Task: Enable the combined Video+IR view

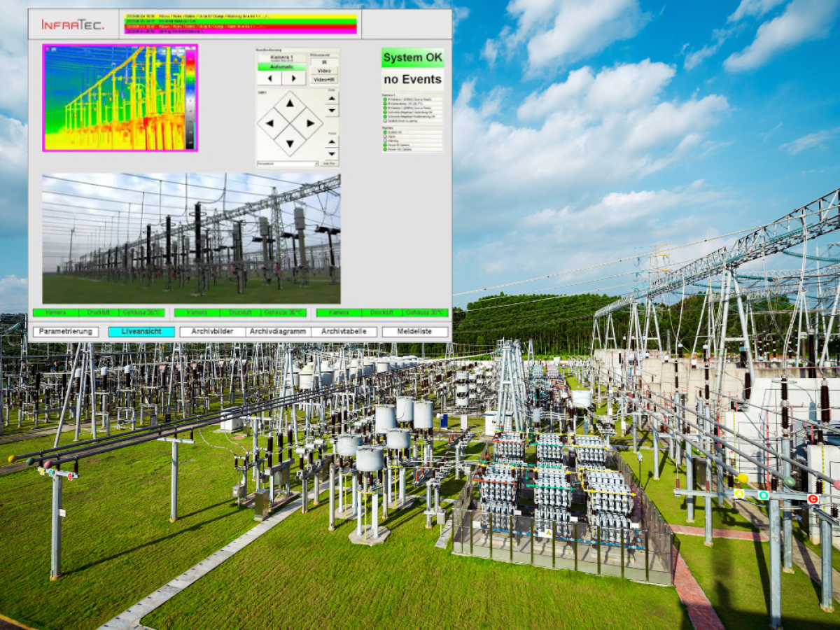Action: [x=324, y=79]
